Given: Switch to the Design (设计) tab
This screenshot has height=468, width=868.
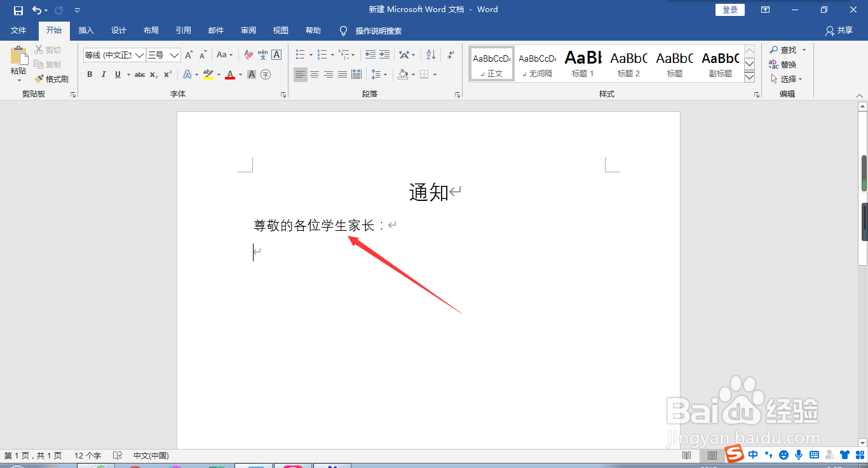Looking at the screenshot, I should pos(119,31).
